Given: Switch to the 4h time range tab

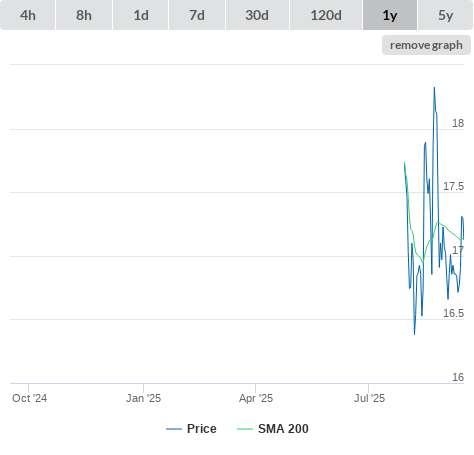Looking at the screenshot, I should click(x=28, y=15).
